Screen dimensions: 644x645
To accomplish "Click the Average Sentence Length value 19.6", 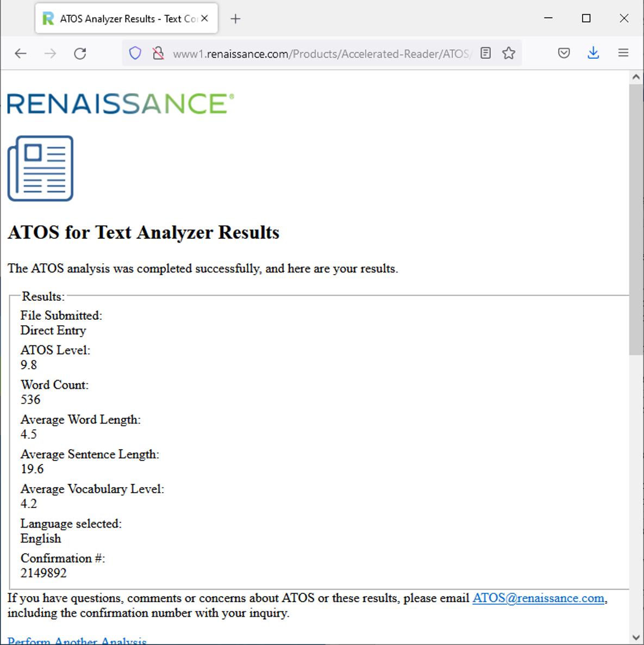I will pyautogui.click(x=32, y=469).
